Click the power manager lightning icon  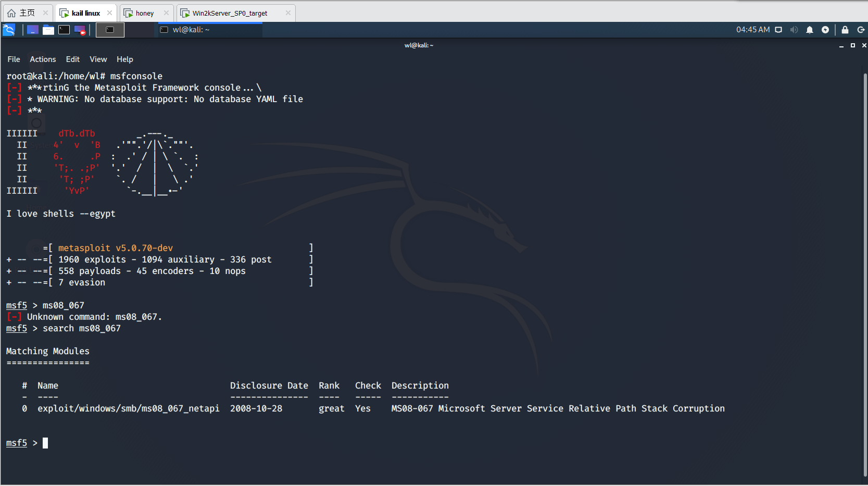coord(825,30)
